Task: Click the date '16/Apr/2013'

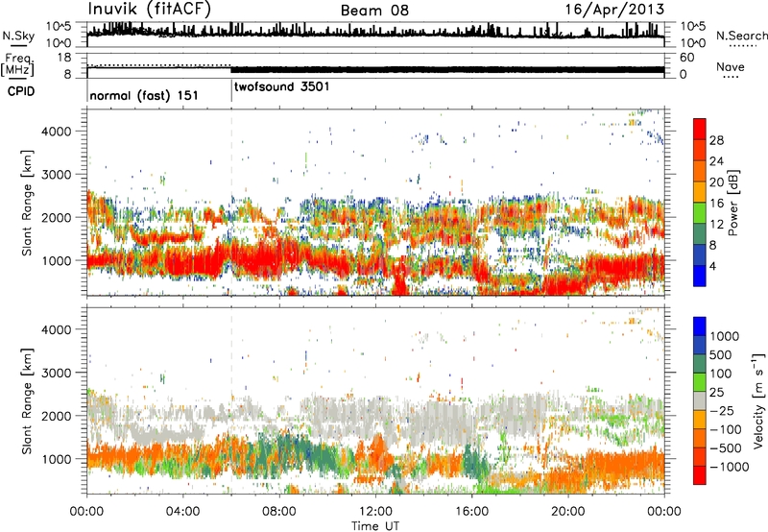Action: click(614, 10)
